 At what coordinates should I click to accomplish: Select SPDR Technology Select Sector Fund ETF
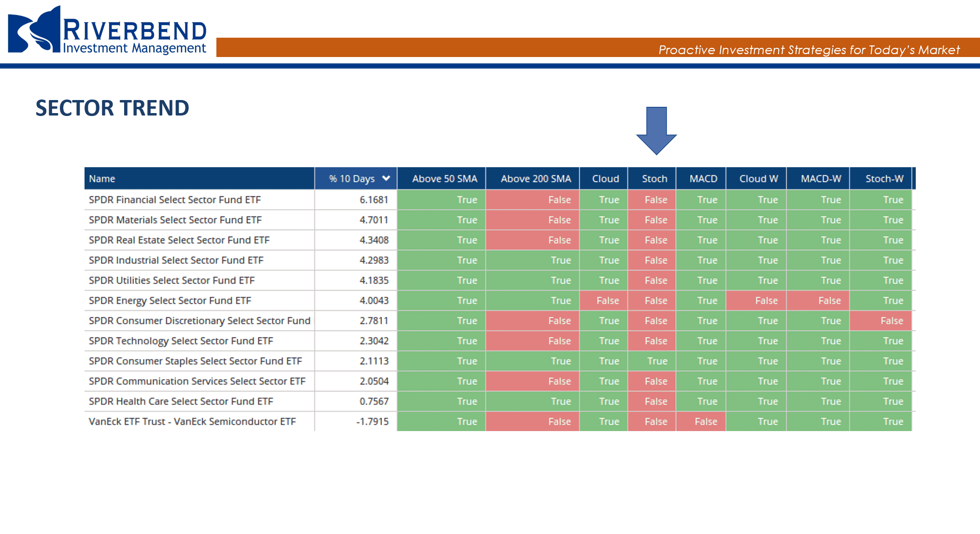pos(181,341)
